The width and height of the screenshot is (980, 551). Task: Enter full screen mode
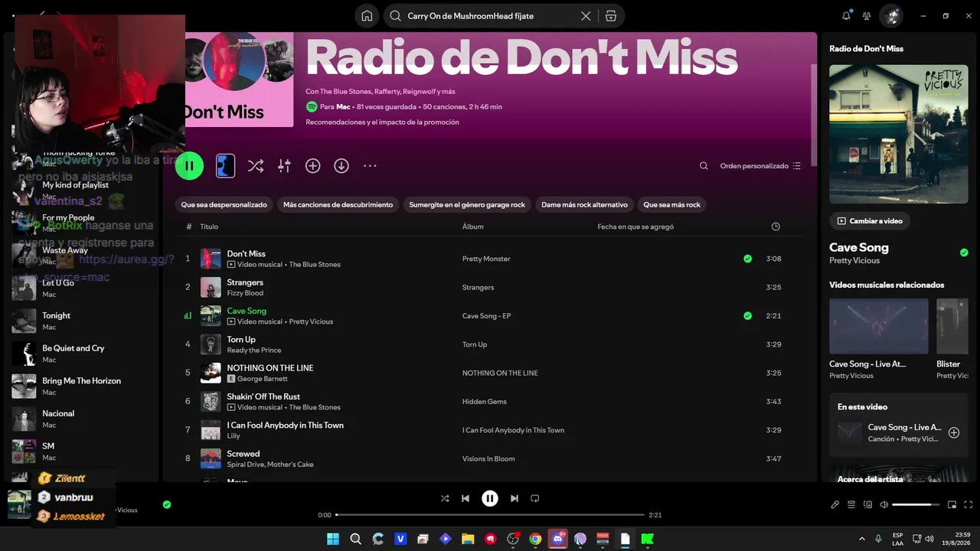click(969, 504)
